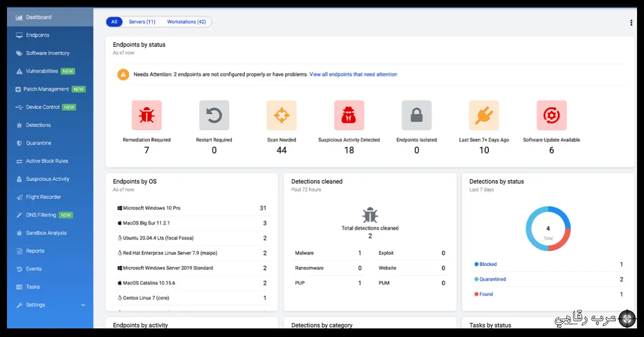644x337 pixels.
Task: Click the Suspicious Activity Detected spy tile
Action: (349, 115)
